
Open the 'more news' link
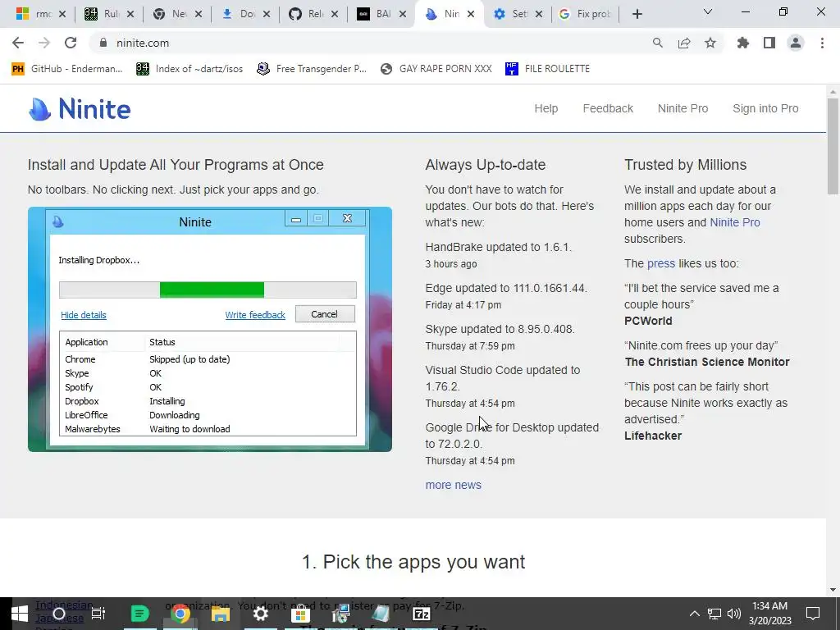click(x=453, y=485)
